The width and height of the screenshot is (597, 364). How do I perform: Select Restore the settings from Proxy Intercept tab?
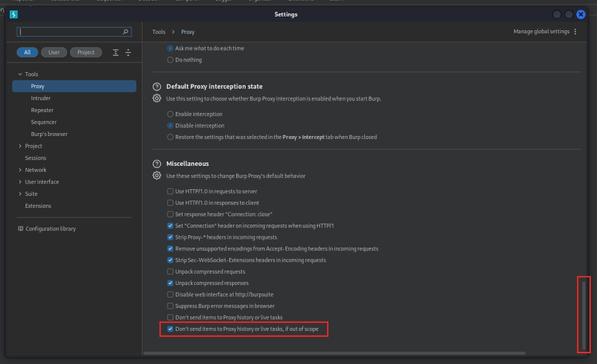click(x=171, y=137)
